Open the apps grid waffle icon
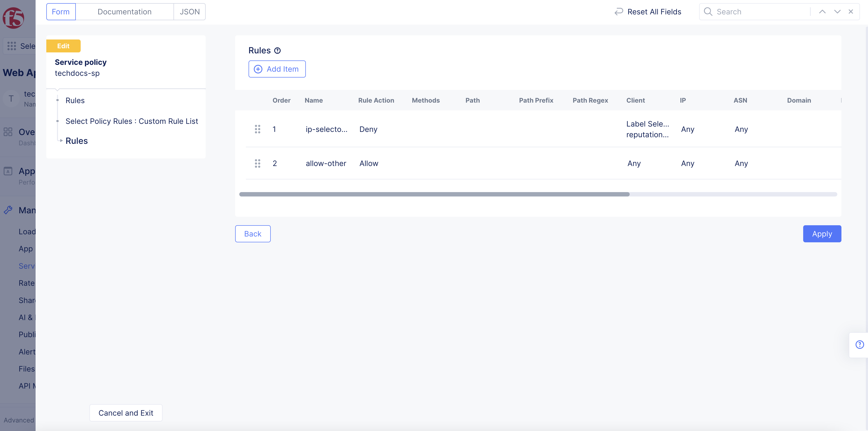Viewport: 868px width, 431px height. tap(11, 46)
